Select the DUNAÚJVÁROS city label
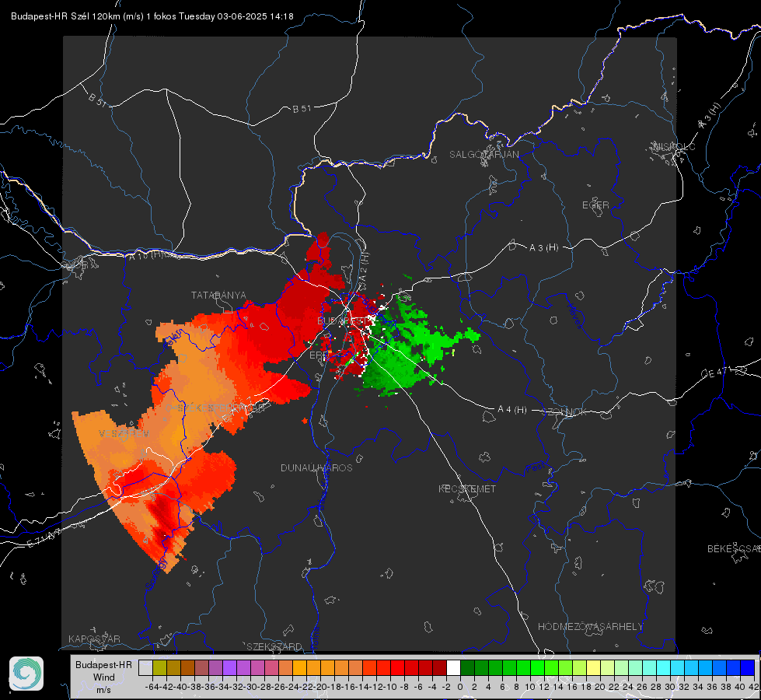The height and width of the screenshot is (700, 761). pyautogui.click(x=316, y=467)
